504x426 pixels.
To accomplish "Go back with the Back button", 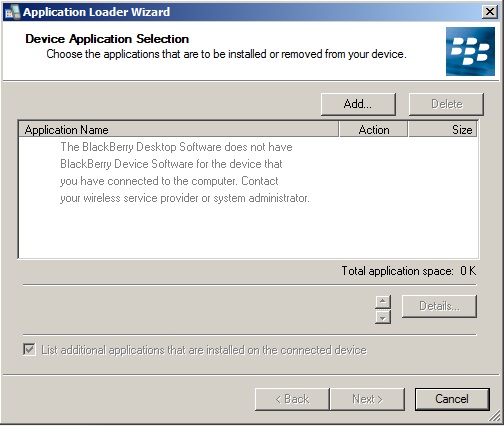I will pyautogui.click(x=292, y=399).
